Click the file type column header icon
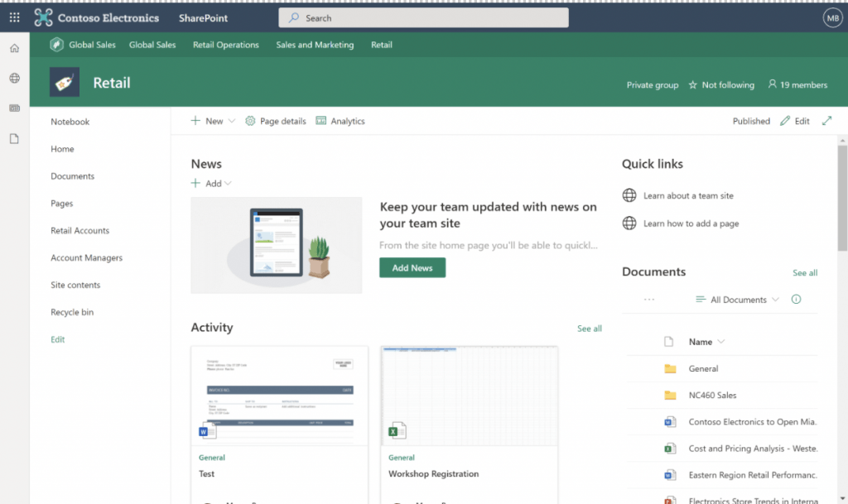The image size is (848, 504). click(669, 342)
